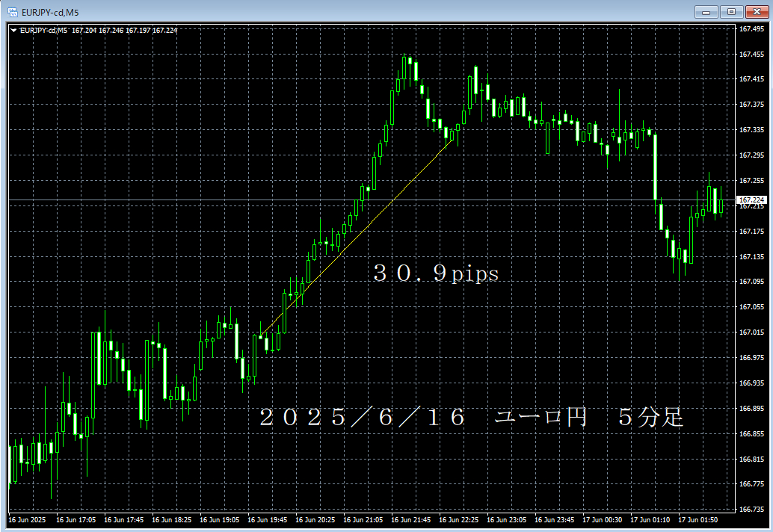Click price scale value 166.815
The height and width of the screenshot is (532, 773).
tap(751, 459)
